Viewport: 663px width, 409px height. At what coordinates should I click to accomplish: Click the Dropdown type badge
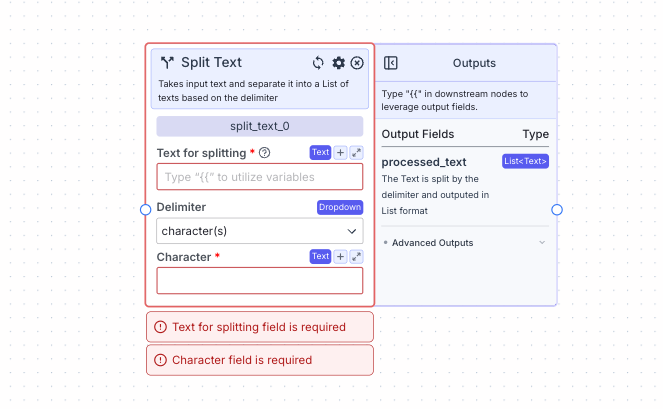(340, 207)
